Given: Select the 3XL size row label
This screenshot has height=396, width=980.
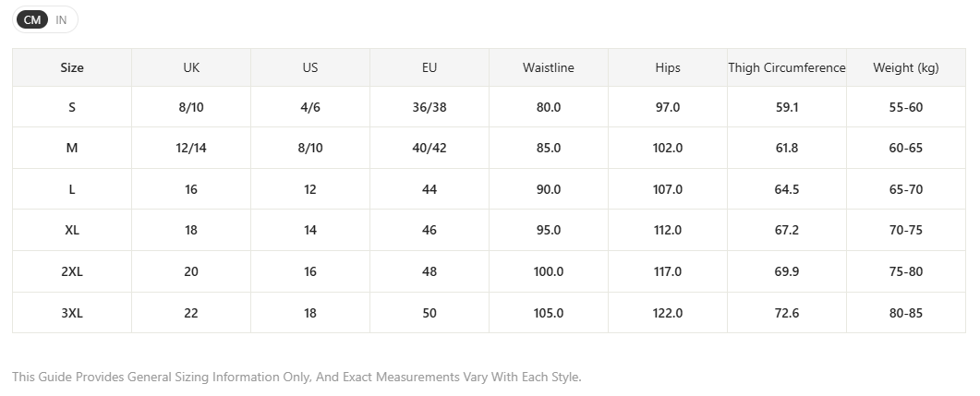Looking at the screenshot, I should click(x=72, y=313).
